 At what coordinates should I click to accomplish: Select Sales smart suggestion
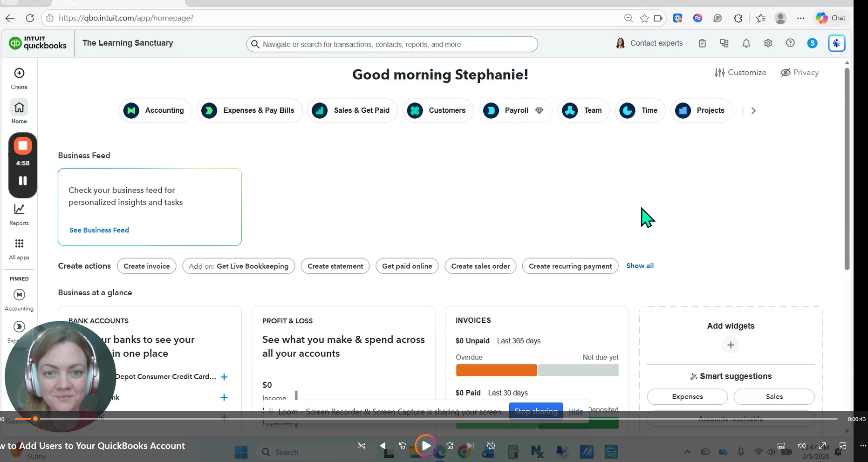click(x=774, y=397)
